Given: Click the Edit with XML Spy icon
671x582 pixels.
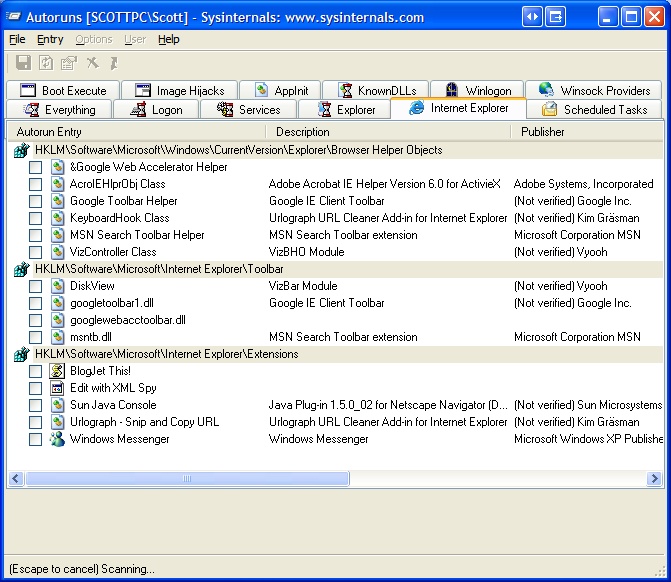Looking at the screenshot, I should tap(57, 388).
